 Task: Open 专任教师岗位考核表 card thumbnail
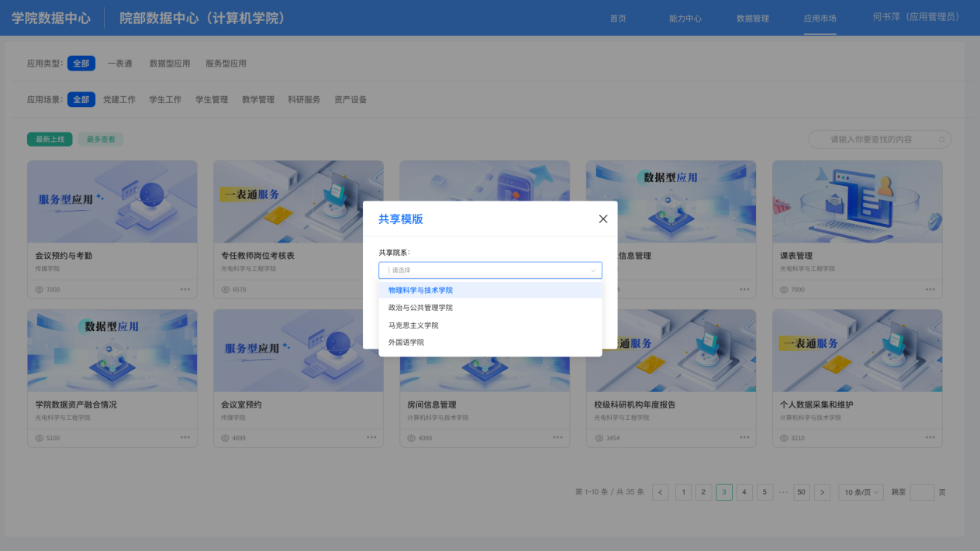click(x=298, y=201)
